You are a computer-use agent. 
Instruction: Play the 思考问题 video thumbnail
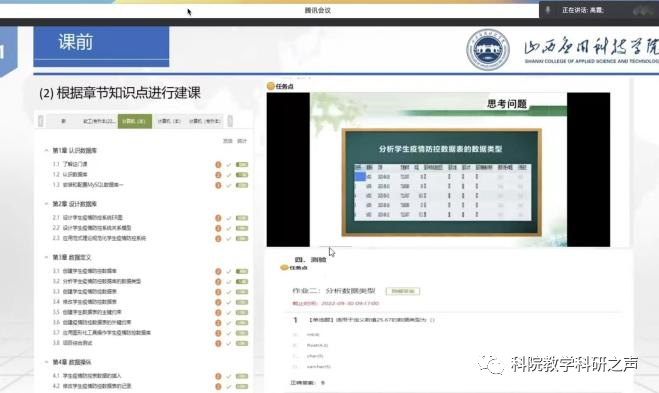pos(438,169)
